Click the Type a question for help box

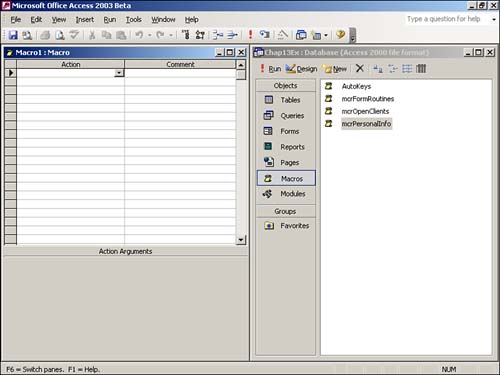point(447,19)
